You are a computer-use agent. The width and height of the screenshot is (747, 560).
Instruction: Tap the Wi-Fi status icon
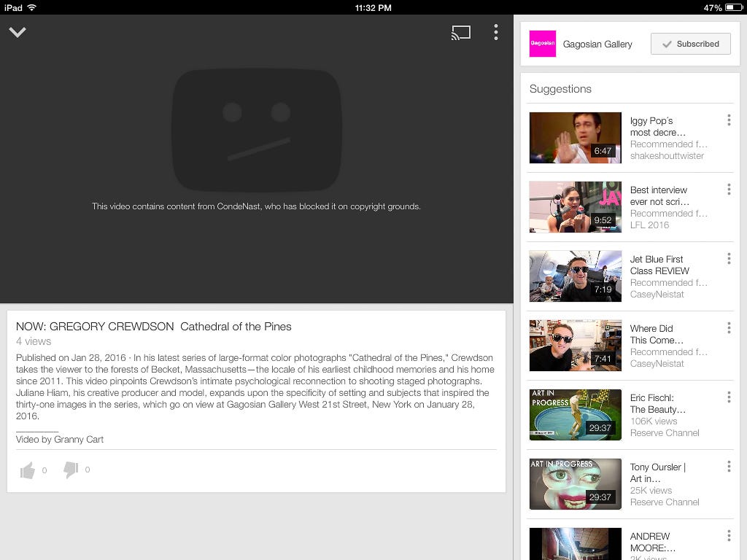click(31, 7)
